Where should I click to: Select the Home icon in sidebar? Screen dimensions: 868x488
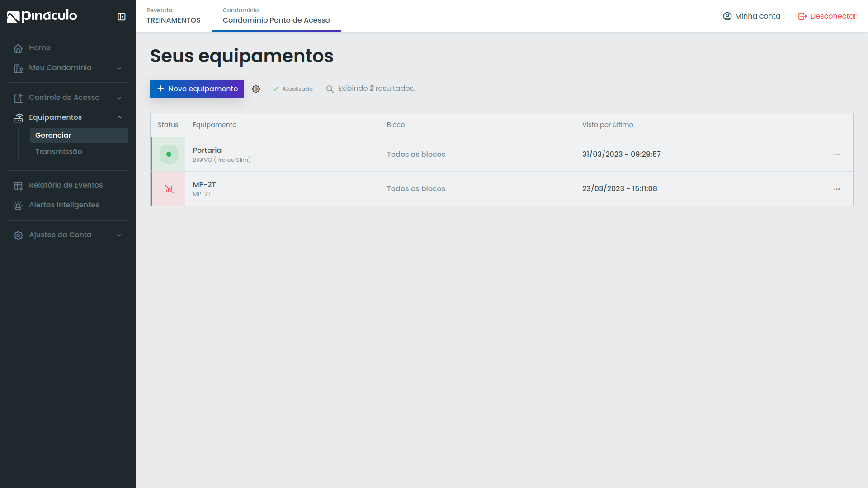coord(18,48)
